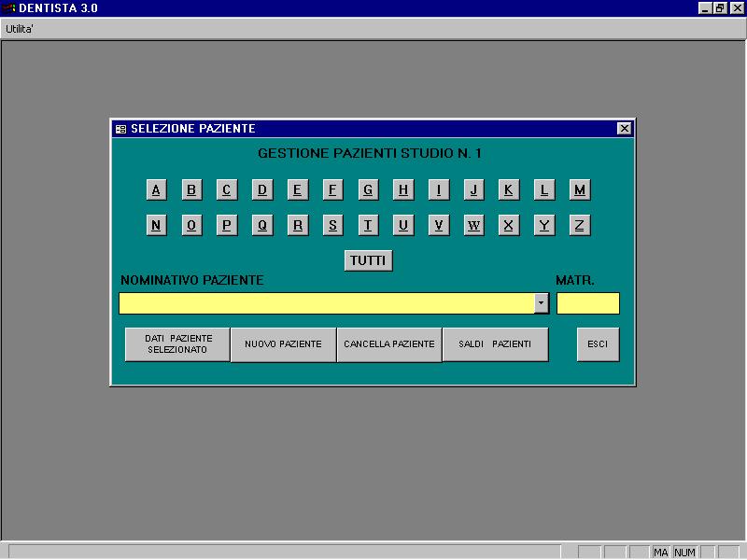This screenshot has width=747, height=560.
Task: Click the Nuovo Paziente button
Action: 284,344
